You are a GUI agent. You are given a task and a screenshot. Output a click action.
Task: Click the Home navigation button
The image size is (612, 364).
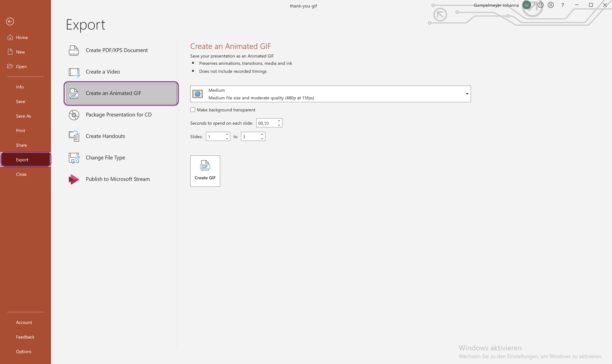pos(25,37)
